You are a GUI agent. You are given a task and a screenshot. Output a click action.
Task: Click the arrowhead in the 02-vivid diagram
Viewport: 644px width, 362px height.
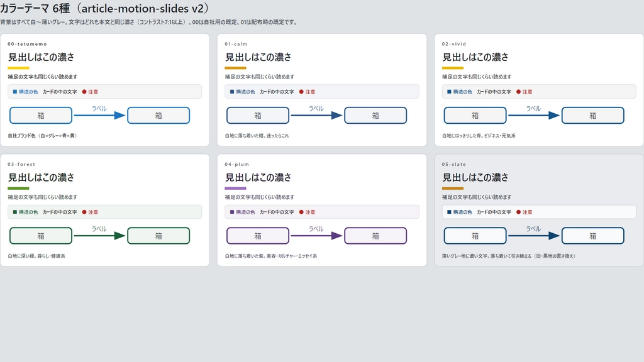554,116
